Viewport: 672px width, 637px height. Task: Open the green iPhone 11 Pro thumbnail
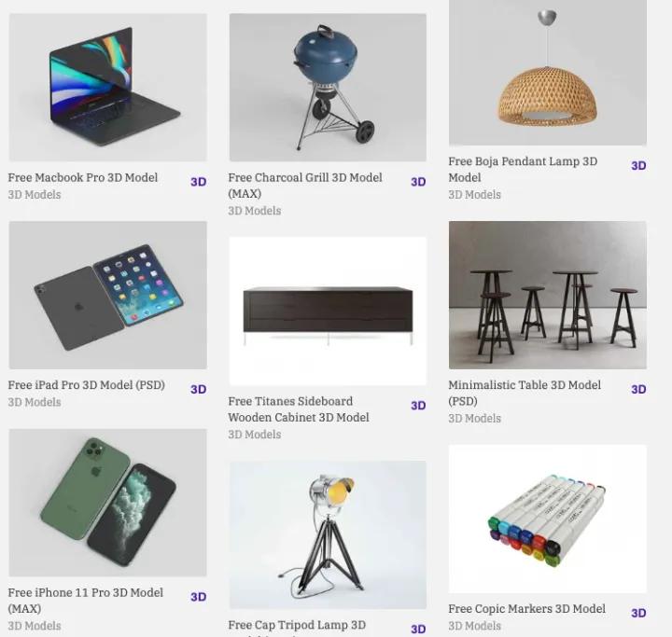pos(108,503)
